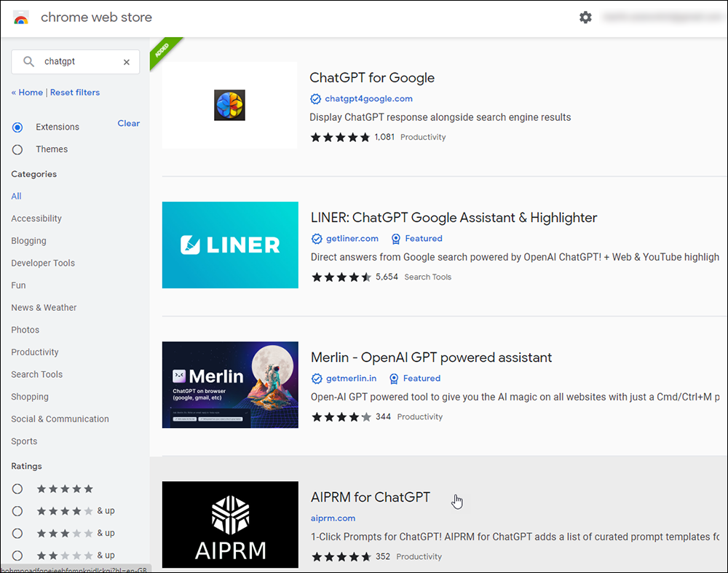Viewport: 728px width, 573px height.
Task: Open settings via the gear icon
Action: (585, 17)
